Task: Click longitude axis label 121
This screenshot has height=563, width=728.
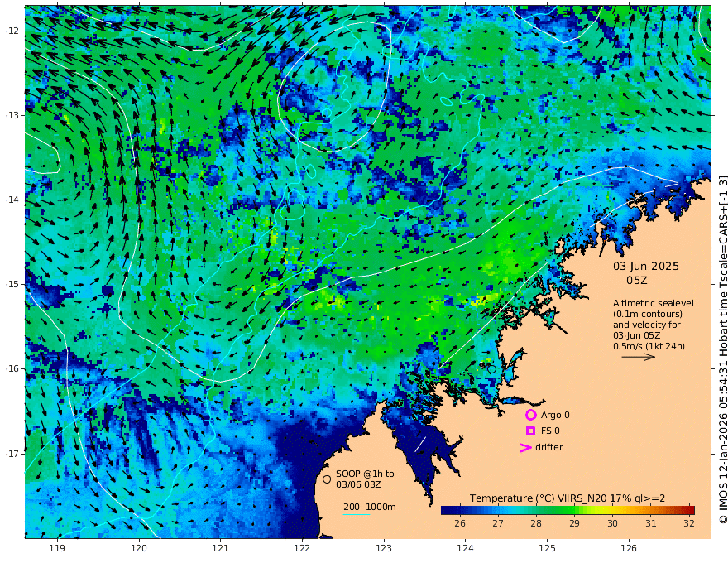Action: tap(221, 548)
